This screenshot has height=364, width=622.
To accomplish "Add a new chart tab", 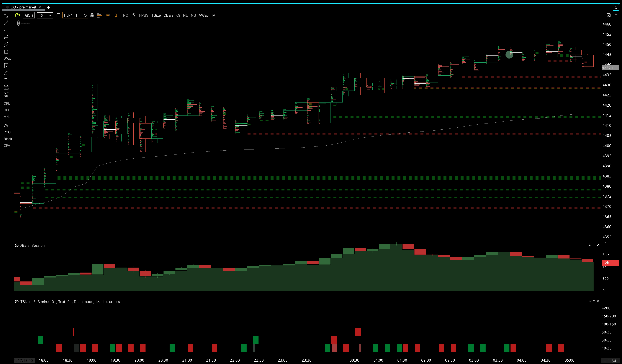I will 49,7.
